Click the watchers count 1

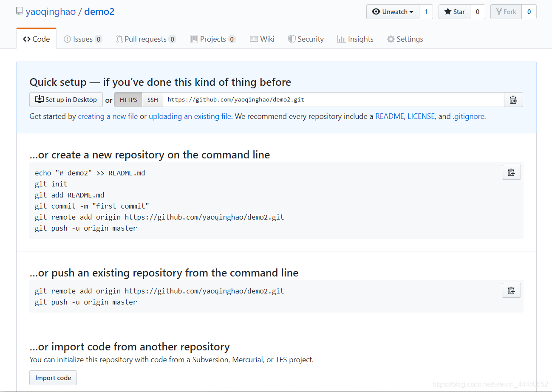click(x=426, y=12)
